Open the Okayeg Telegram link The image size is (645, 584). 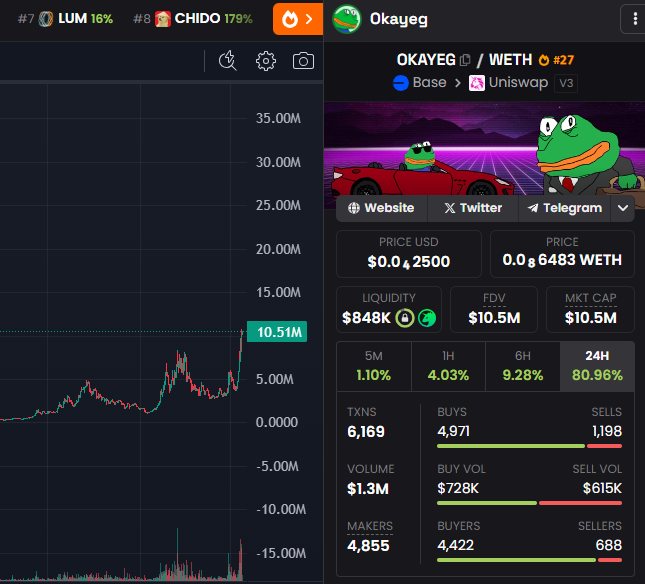point(564,208)
